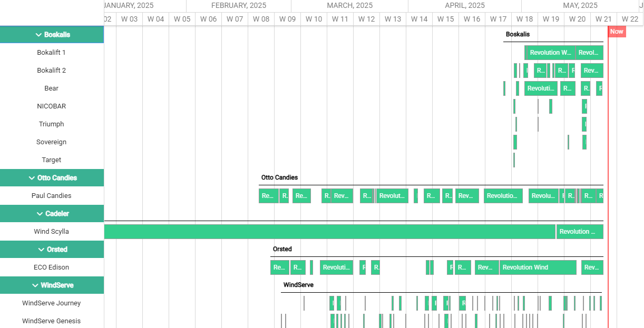This screenshot has width=644, height=328.
Task: Select the ECO Edison vessel row
Action: click(52, 267)
